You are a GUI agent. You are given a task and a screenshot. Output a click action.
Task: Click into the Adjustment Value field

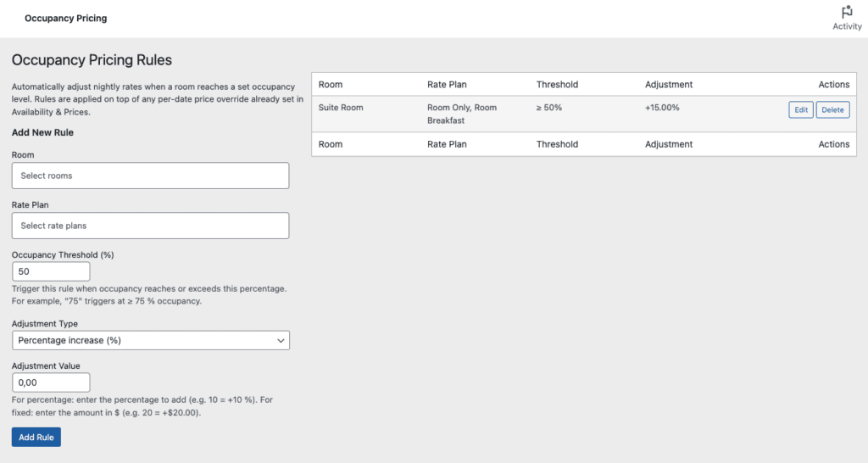tap(51, 382)
